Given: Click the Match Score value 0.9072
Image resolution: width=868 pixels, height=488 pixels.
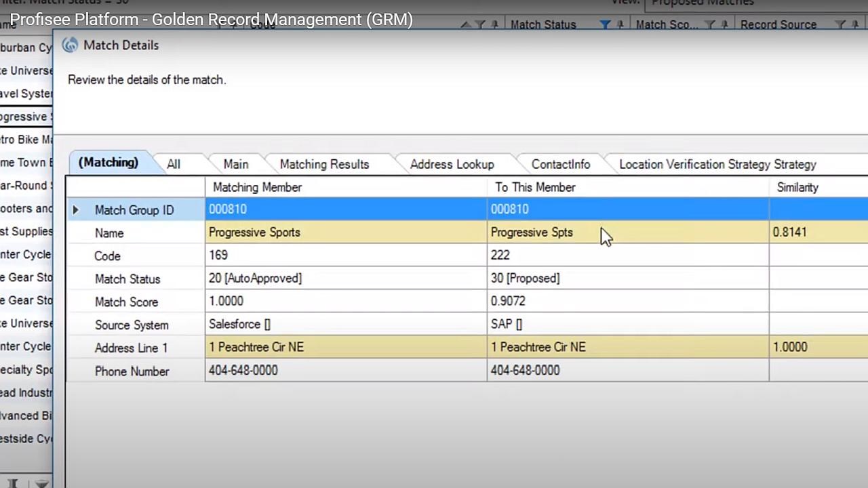Looking at the screenshot, I should coord(628,302).
